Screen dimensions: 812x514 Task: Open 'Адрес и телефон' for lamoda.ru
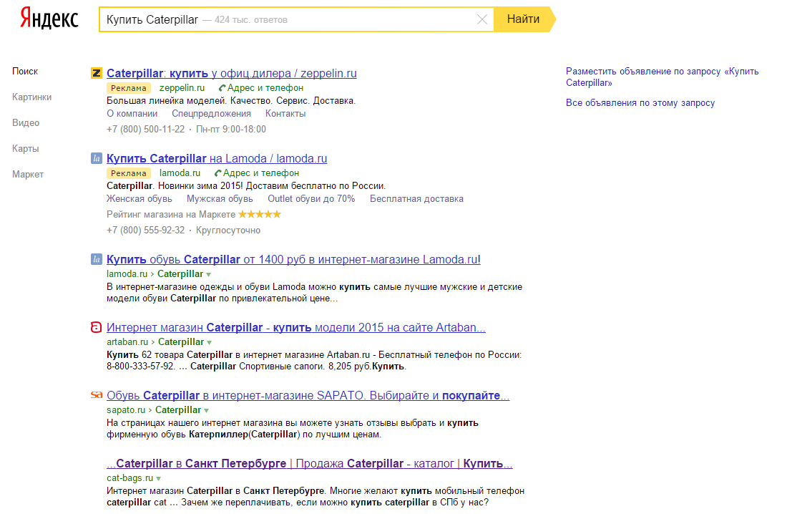point(260,173)
